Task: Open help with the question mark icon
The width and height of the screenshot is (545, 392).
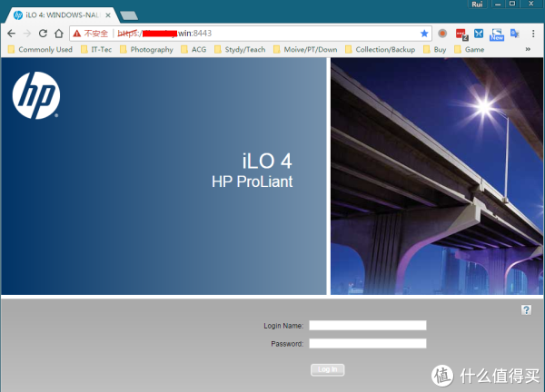Action: (x=526, y=309)
